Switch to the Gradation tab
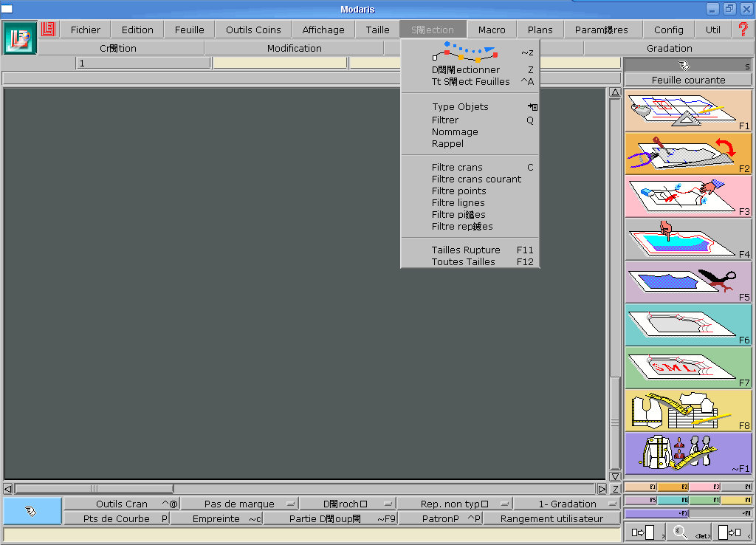Screen dimensions: 756x545 (669, 48)
